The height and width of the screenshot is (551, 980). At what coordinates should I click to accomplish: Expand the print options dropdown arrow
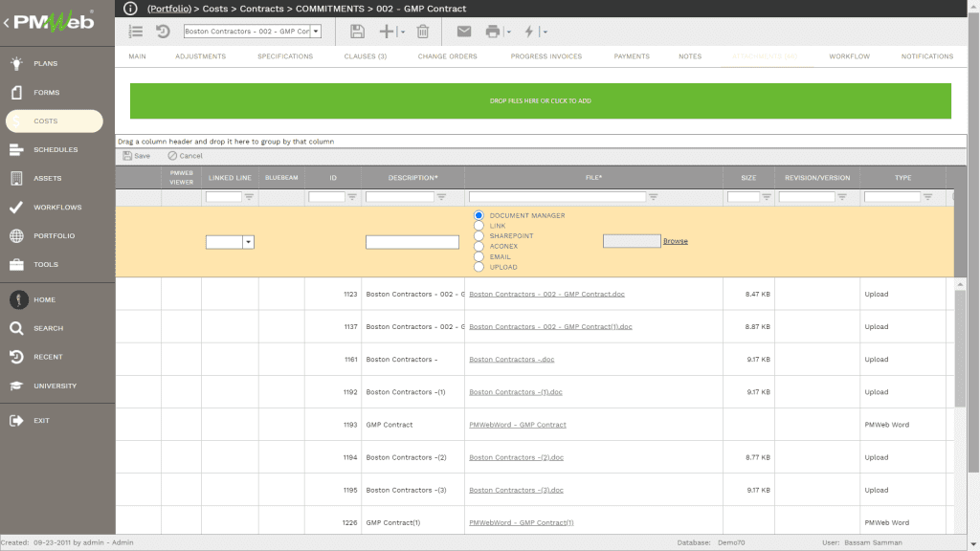click(x=509, y=32)
